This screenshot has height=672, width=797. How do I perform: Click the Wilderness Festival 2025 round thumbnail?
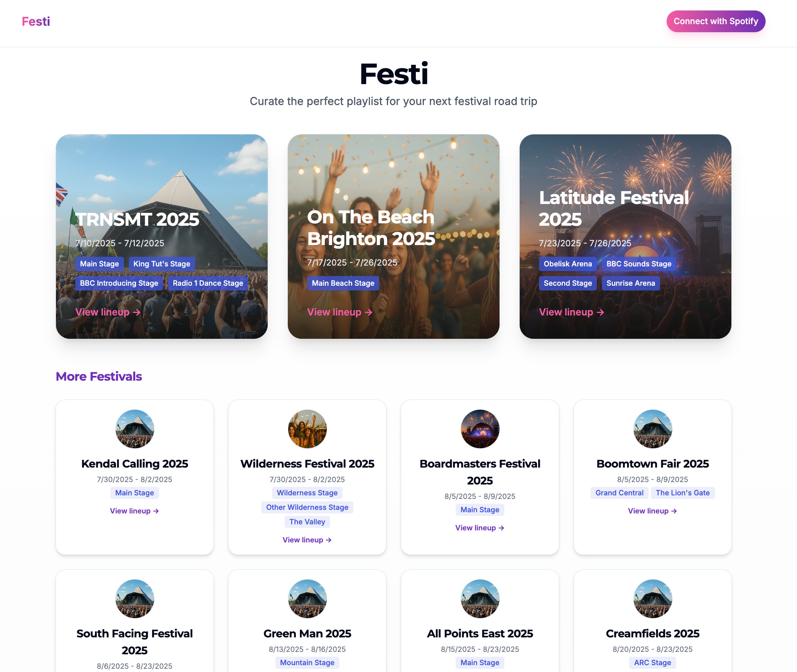[308, 429]
